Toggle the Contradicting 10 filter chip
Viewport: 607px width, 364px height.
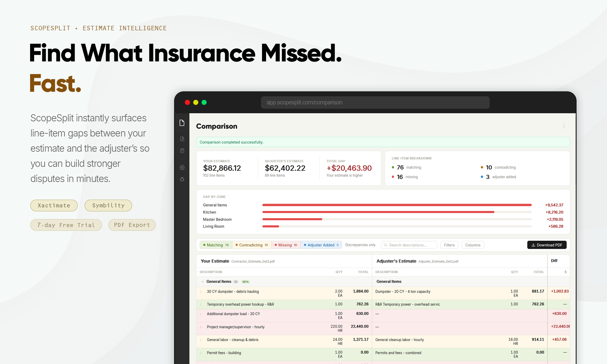[x=252, y=245]
